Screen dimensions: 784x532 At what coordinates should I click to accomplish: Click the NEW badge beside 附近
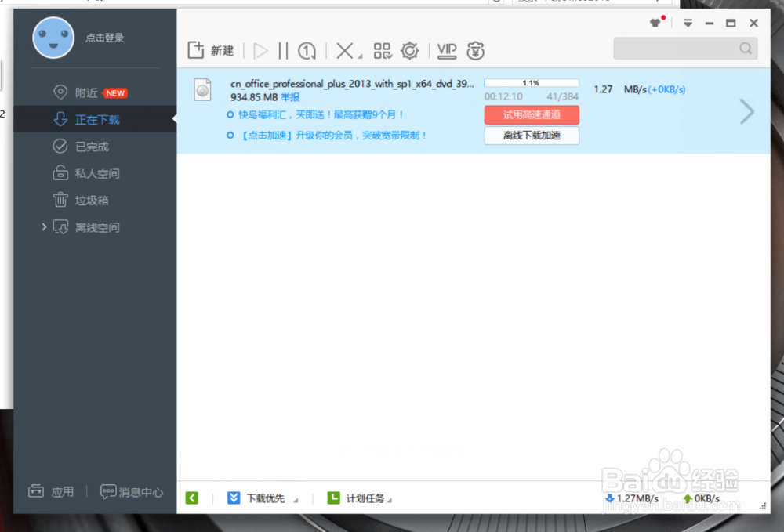point(115,93)
